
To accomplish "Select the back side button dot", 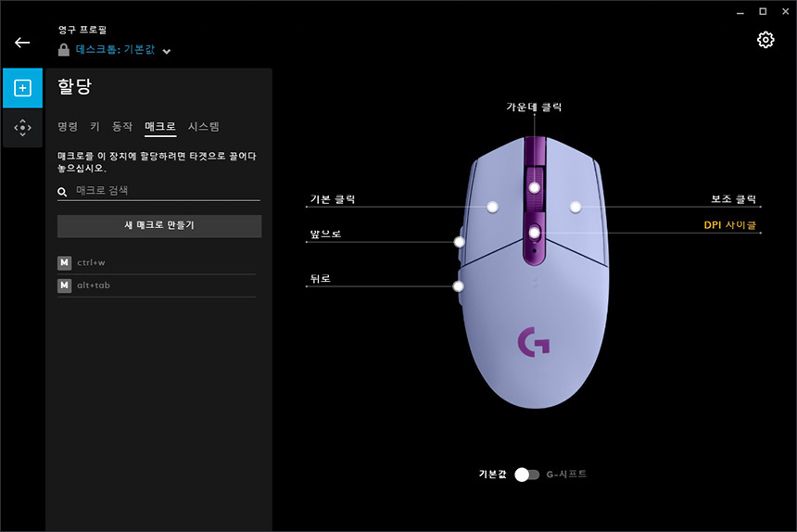I will [458, 286].
